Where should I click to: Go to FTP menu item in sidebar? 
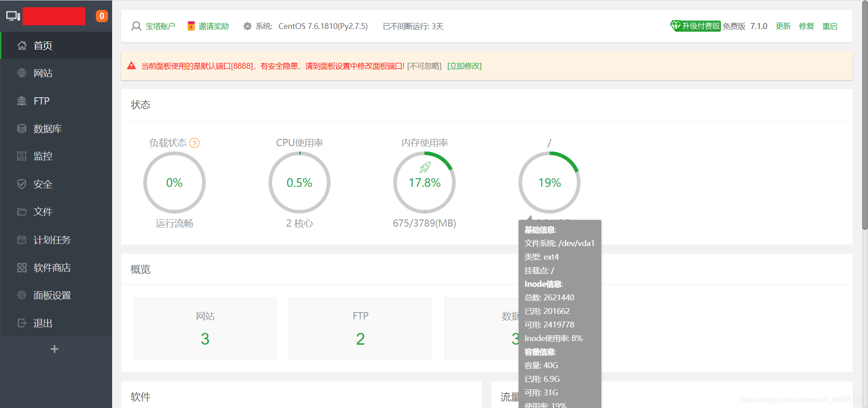(x=56, y=101)
